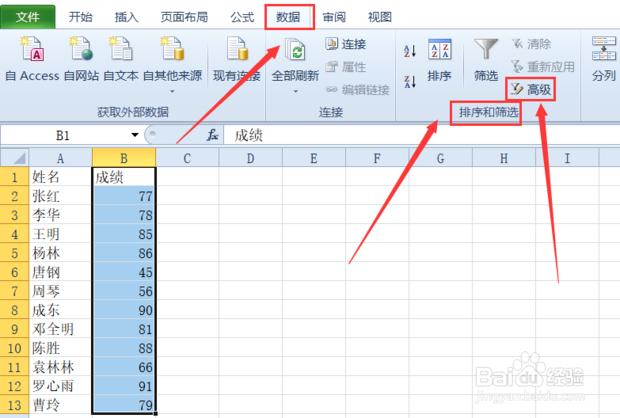Select column F header
This screenshot has width=620, height=418.
(x=377, y=158)
